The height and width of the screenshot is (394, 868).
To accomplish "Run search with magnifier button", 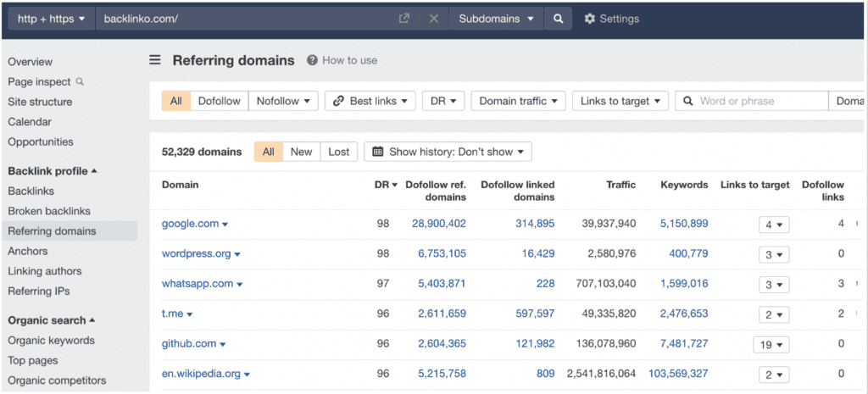I will (558, 19).
